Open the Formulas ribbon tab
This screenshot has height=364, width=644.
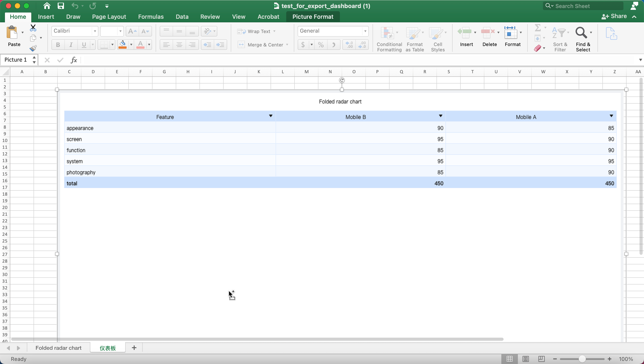150,17
